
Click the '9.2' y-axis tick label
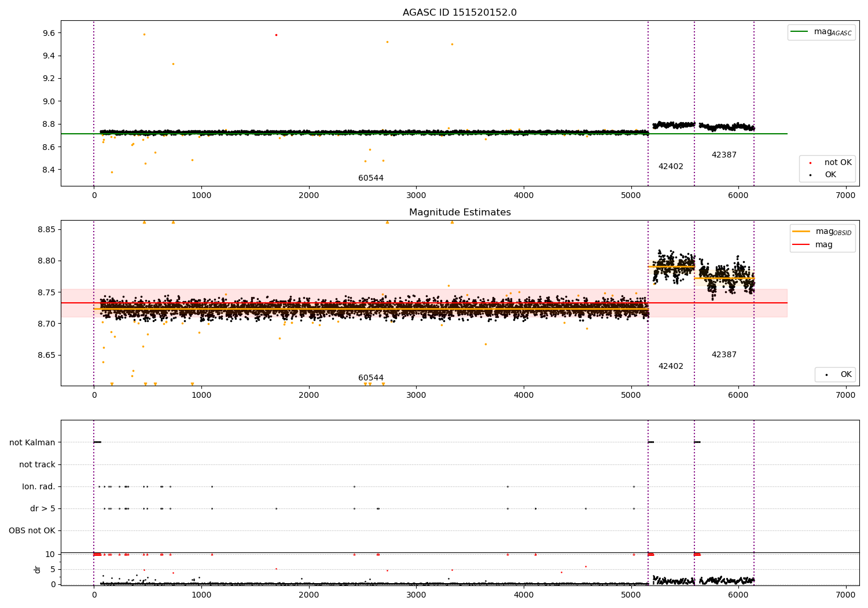(49, 78)
